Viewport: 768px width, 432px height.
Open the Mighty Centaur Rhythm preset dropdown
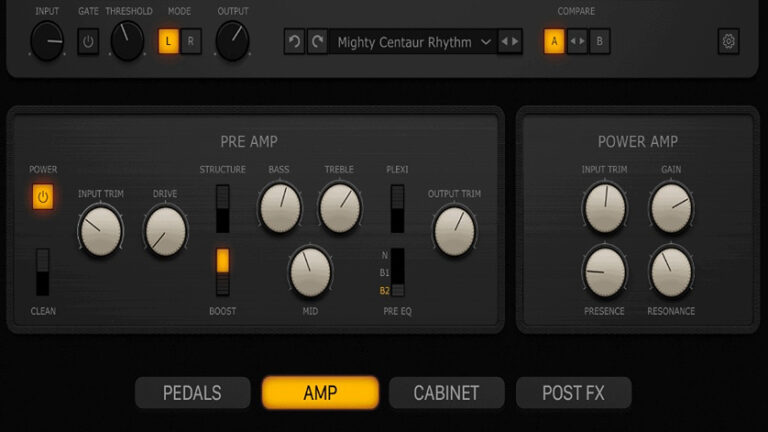click(x=413, y=42)
